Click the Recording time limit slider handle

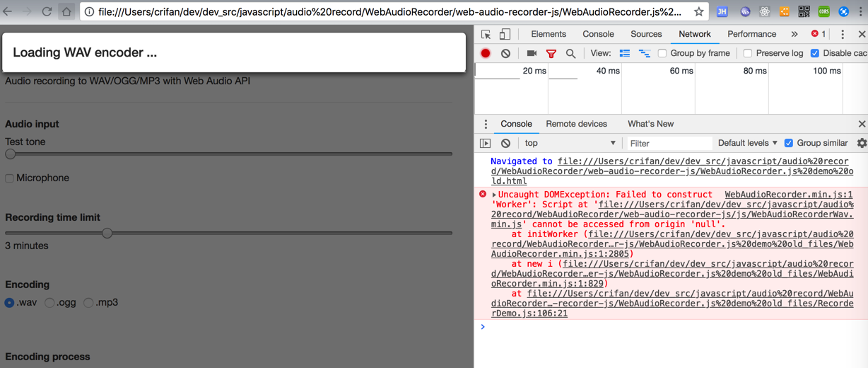tap(107, 233)
